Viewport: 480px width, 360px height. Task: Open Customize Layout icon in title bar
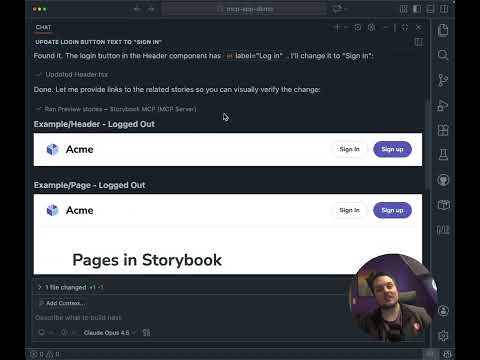[x=403, y=9]
